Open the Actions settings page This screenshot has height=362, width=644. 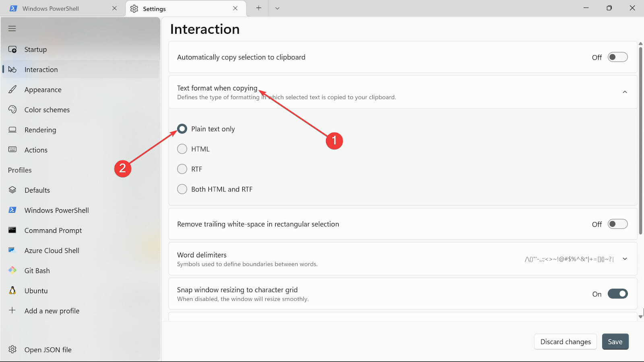click(80, 150)
